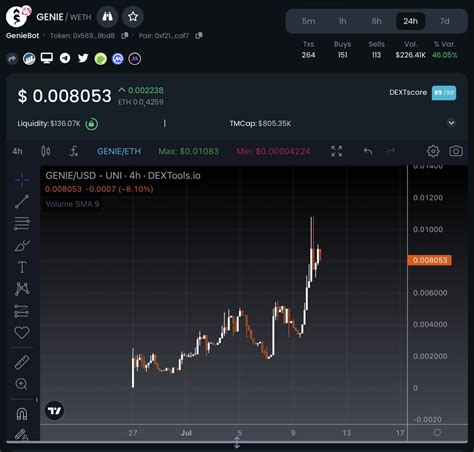Copy the pair address 0xf21

coord(199,35)
